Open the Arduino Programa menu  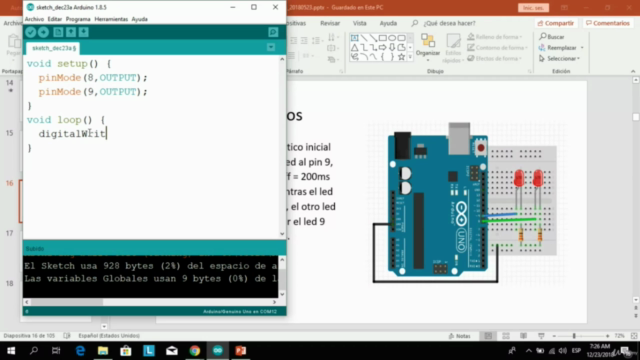(x=78, y=19)
